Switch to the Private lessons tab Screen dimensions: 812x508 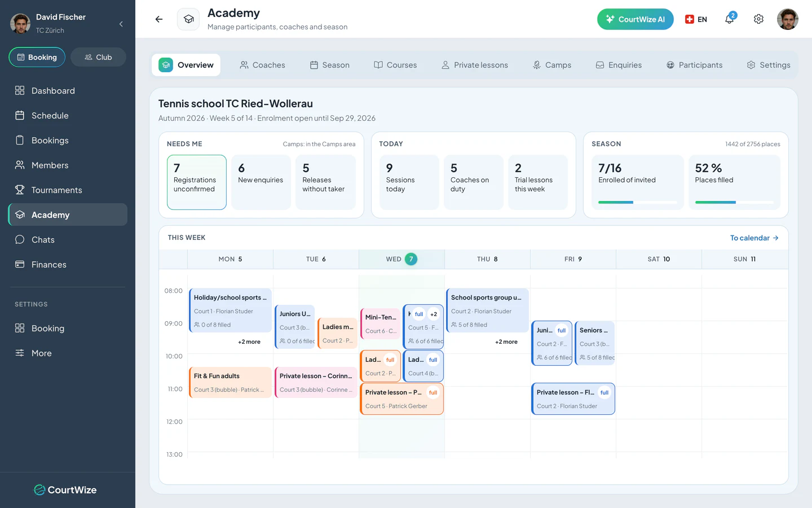coord(475,65)
